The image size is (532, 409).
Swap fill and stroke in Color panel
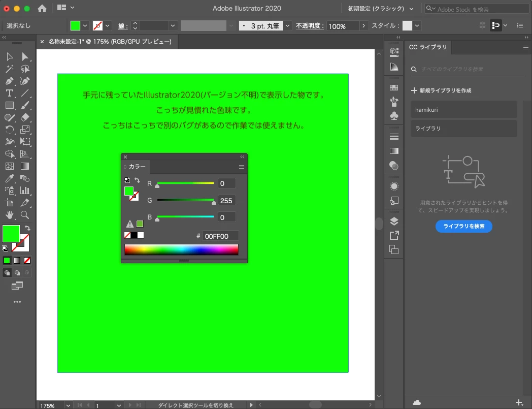(x=137, y=180)
